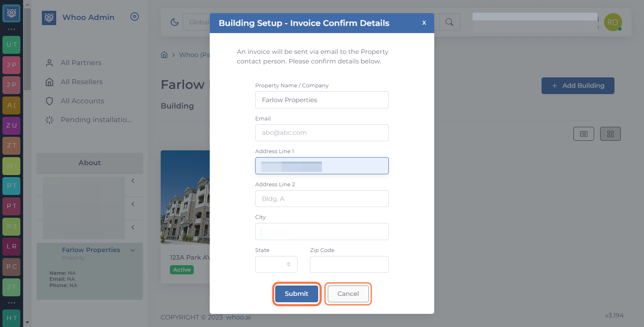Click the City input field
This screenshot has height=327, width=644.
pos(322,232)
